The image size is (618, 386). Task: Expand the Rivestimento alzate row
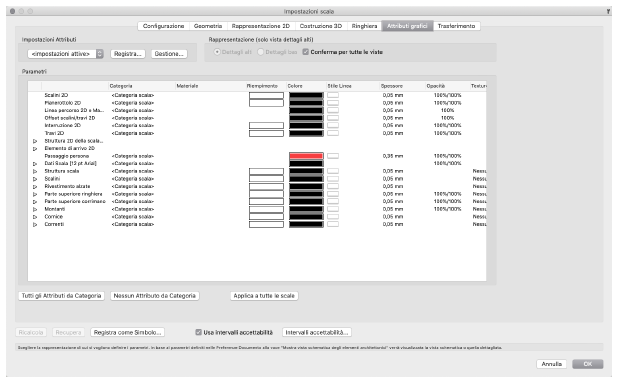pyautogui.click(x=35, y=186)
